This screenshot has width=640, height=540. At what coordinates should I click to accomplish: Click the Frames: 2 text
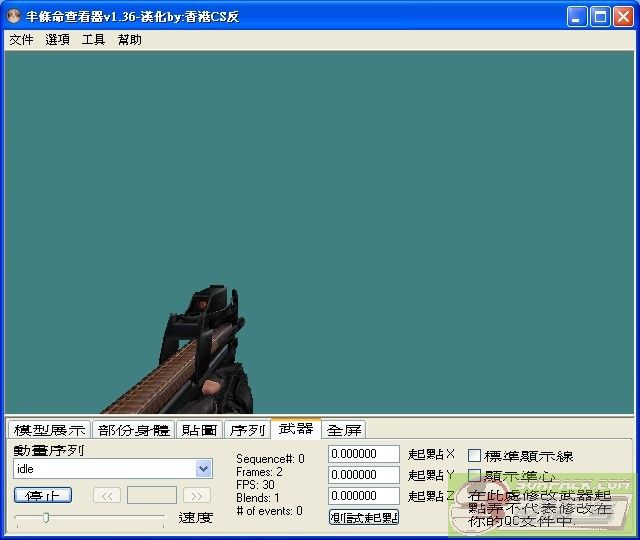[x=259, y=472]
